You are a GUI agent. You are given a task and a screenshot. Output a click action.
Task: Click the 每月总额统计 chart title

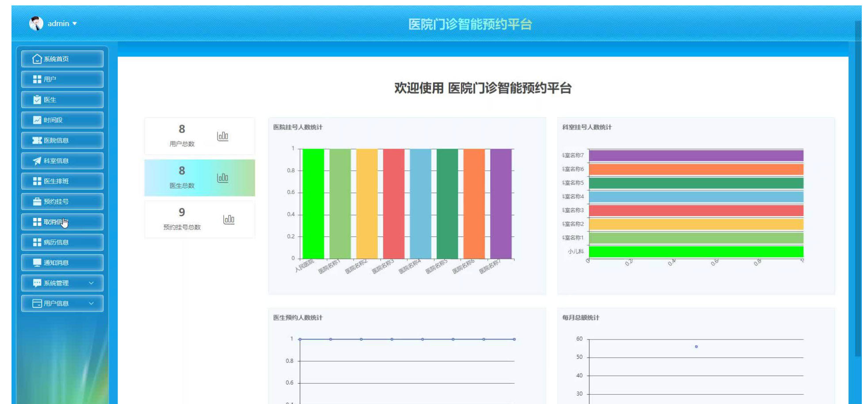[581, 318]
